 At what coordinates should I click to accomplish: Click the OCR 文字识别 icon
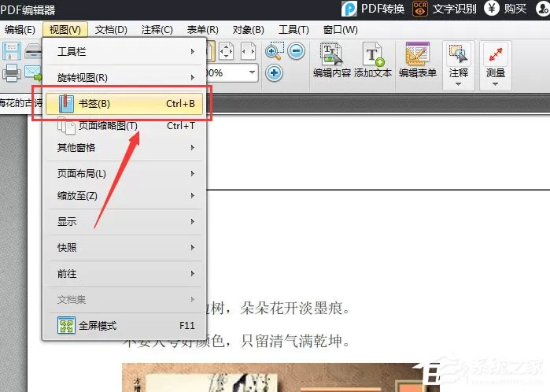420,9
